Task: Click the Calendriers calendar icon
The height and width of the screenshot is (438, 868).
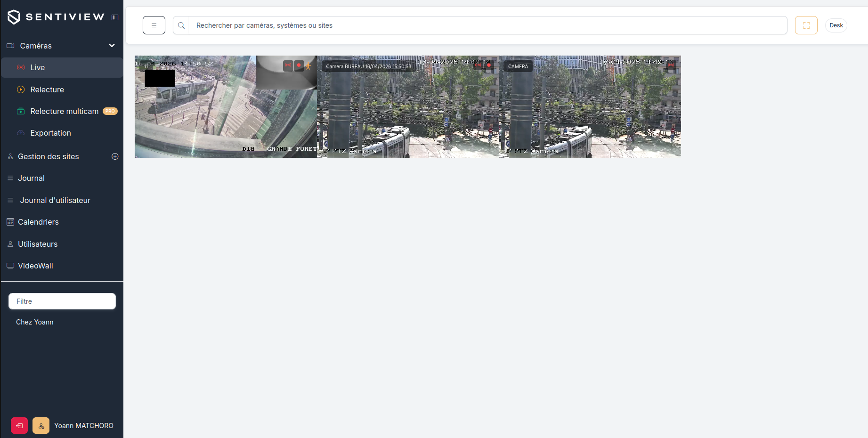Action: (10, 222)
